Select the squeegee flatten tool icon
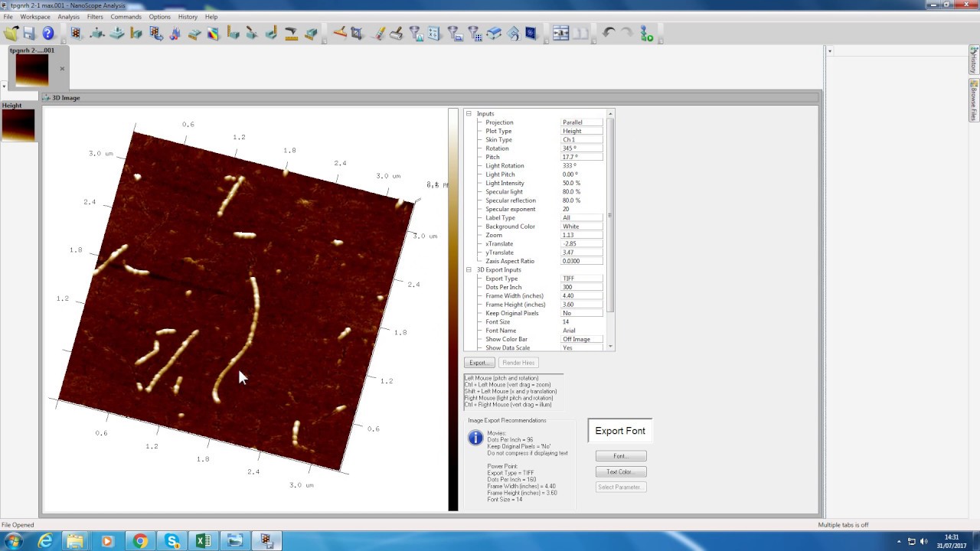Viewport: 980px width, 551px height. pos(339,33)
